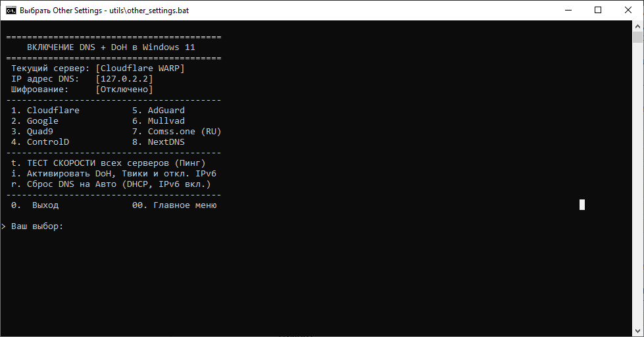Maximize the console window
644x337 pixels.
click(x=598, y=11)
